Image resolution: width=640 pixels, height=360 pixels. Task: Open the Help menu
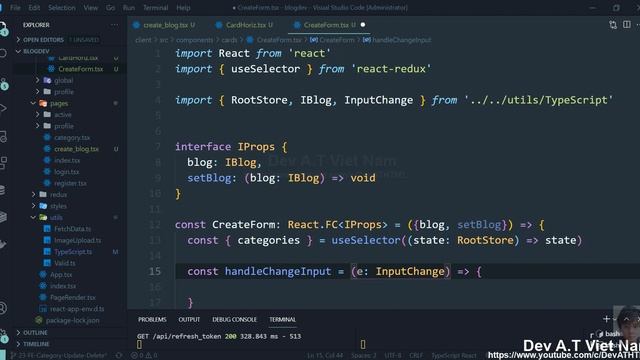click(183, 8)
